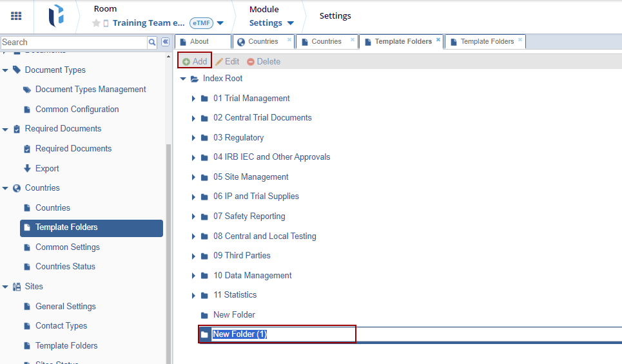Collapse the Countries section in sidebar
Viewport: 622px width, 364px height.
(x=6, y=188)
